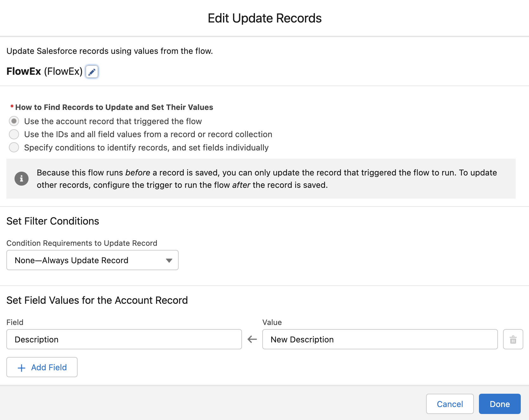This screenshot has width=529, height=420.
Task: Click the left arrow between Field and Value
Action: [x=252, y=339]
